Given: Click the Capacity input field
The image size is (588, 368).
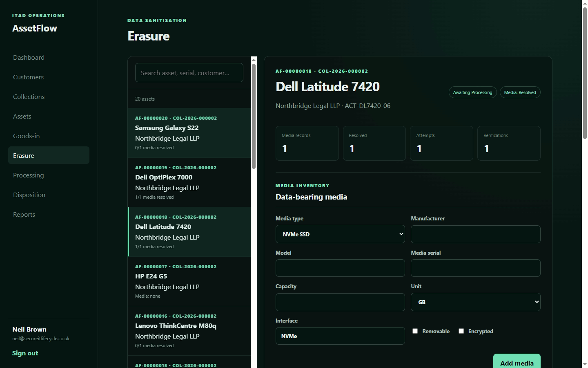Looking at the screenshot, I should 340,302.
